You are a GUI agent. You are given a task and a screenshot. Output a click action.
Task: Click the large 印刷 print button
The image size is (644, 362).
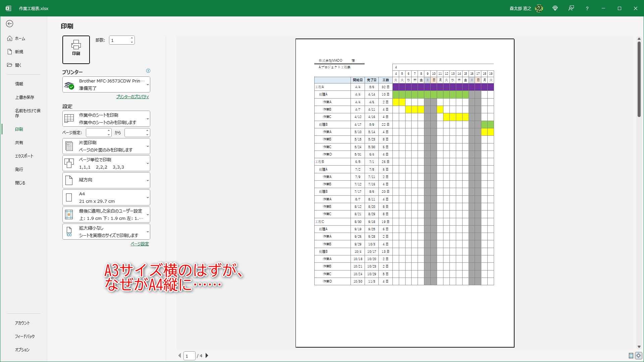click(76, 50)
